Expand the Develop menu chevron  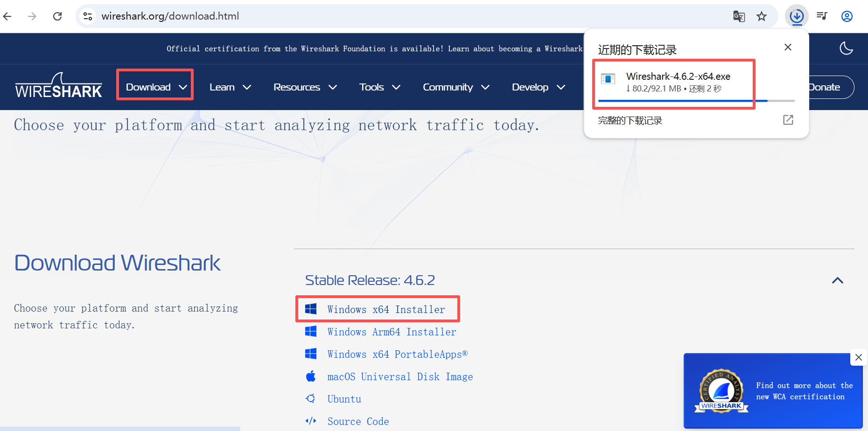561,87
